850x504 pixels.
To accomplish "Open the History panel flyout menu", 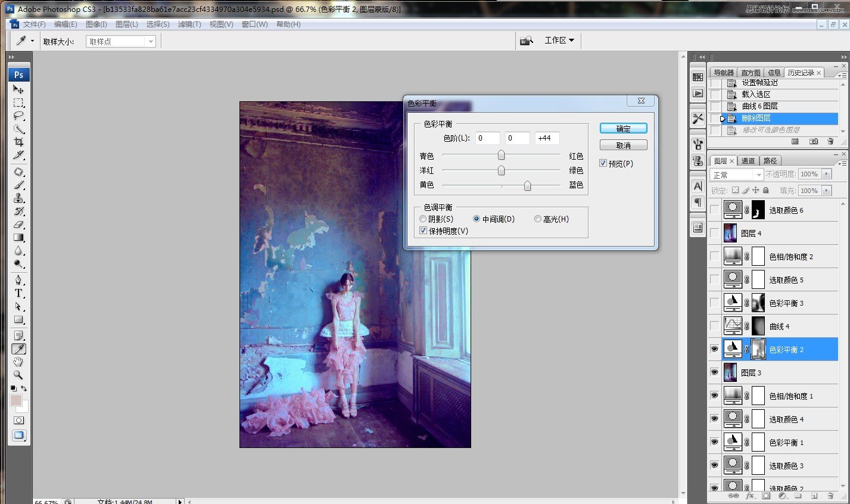I will (841, 74).
